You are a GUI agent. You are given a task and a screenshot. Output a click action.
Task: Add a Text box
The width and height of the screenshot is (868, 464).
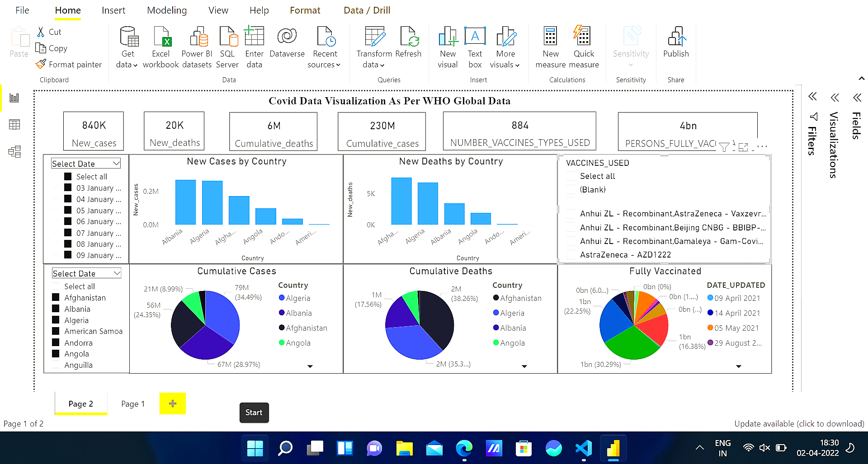pyautogui.click(x=475, y=37)
